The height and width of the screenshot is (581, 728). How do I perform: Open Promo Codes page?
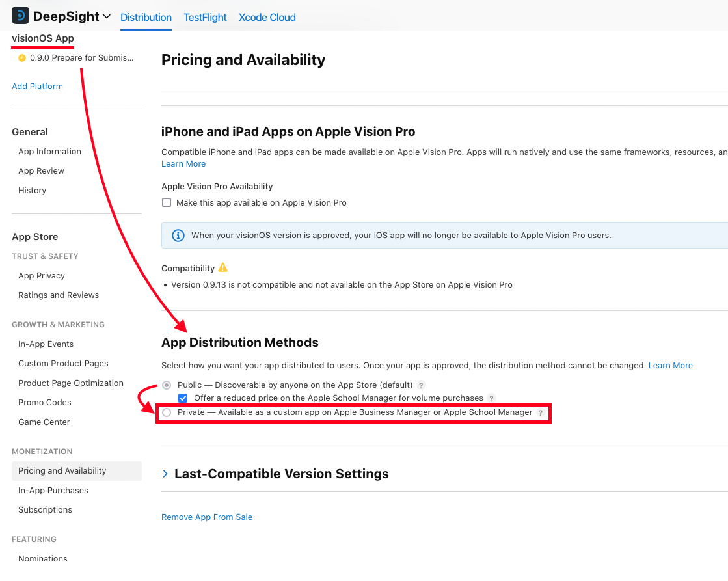(x=45, y=402)
